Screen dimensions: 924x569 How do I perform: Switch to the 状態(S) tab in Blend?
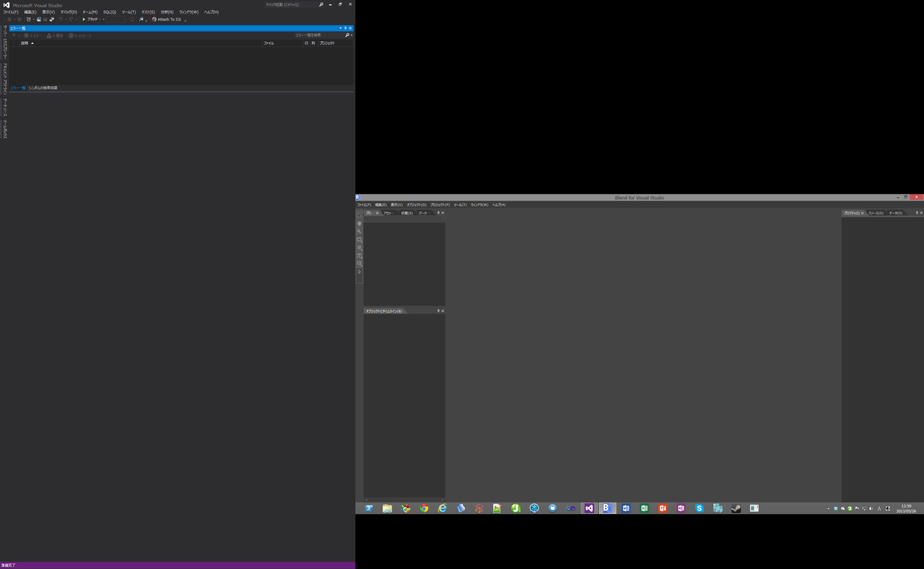pyautogui.click(x=407, y=213)
